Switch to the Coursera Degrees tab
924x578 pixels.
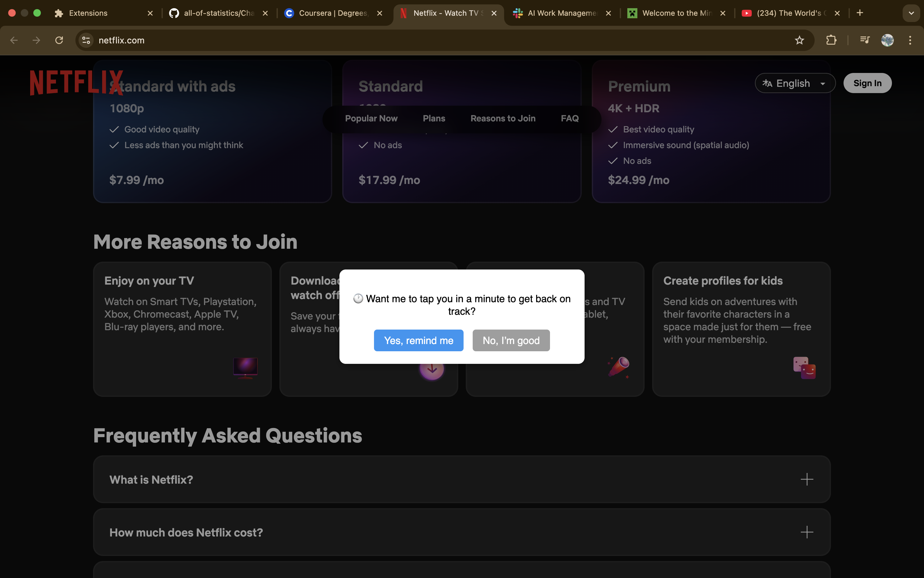[x=332, y=13]
